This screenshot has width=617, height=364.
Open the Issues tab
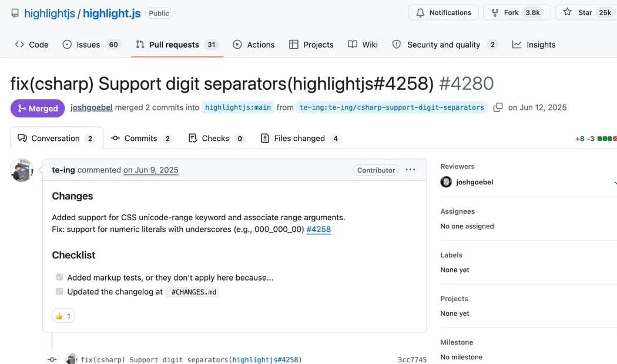[x=91, y=45]
